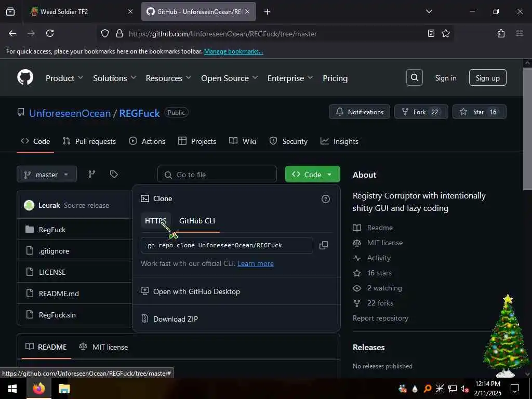Screen dimensions: 532x399
Task: Toggle reader view icon in address bar
Action: coord(431,33)
